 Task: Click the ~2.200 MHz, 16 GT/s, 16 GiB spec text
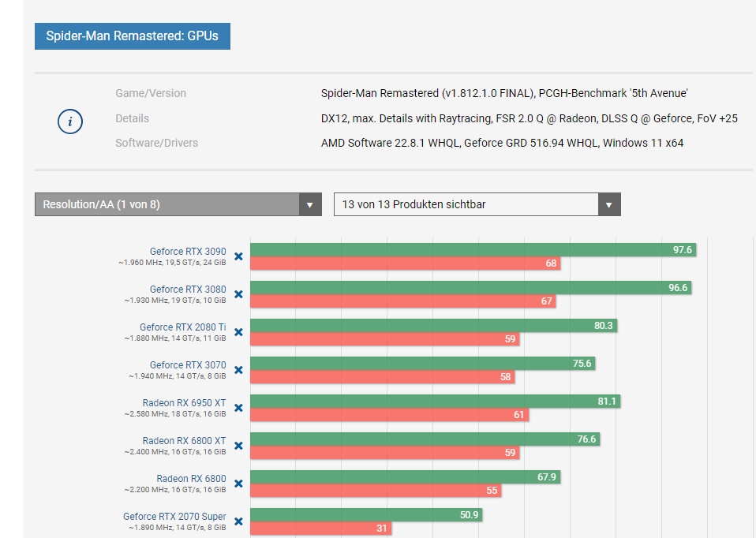coord(175,490)
